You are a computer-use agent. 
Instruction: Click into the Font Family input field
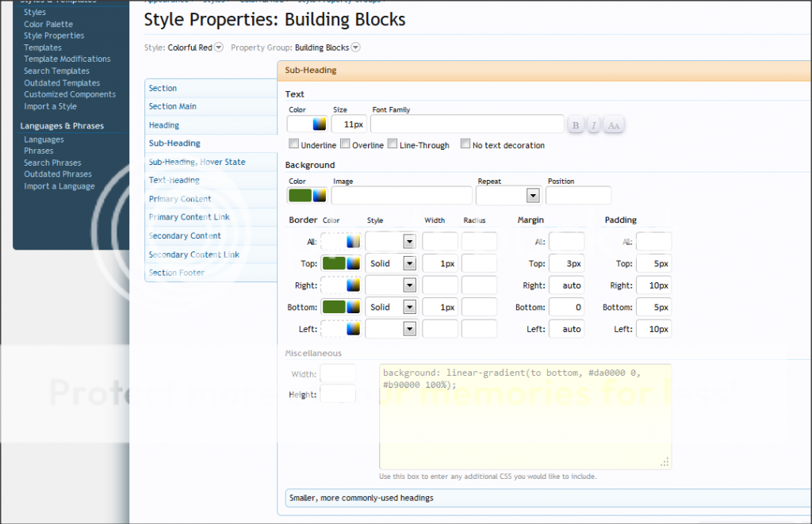tap(465, 124)
